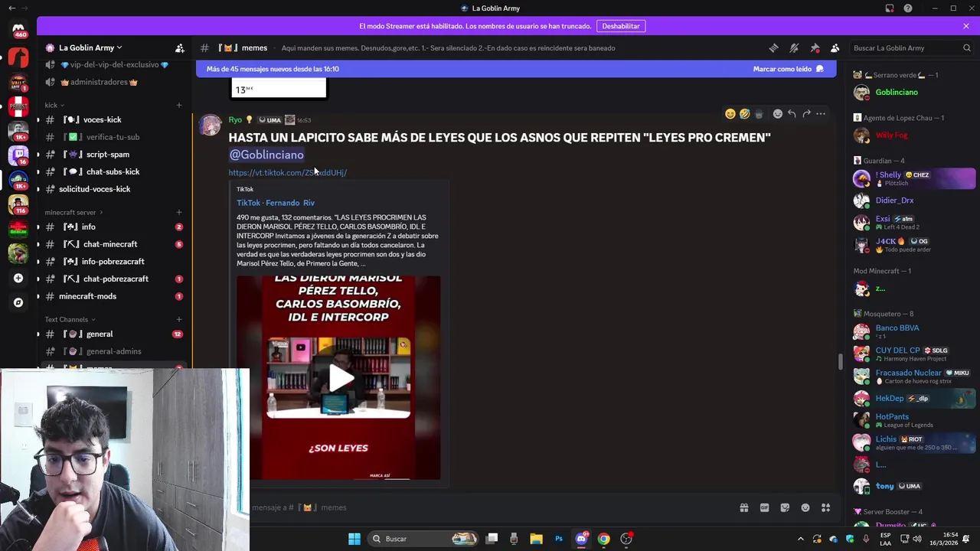Open Ryo's username profile

coord(235,120)
